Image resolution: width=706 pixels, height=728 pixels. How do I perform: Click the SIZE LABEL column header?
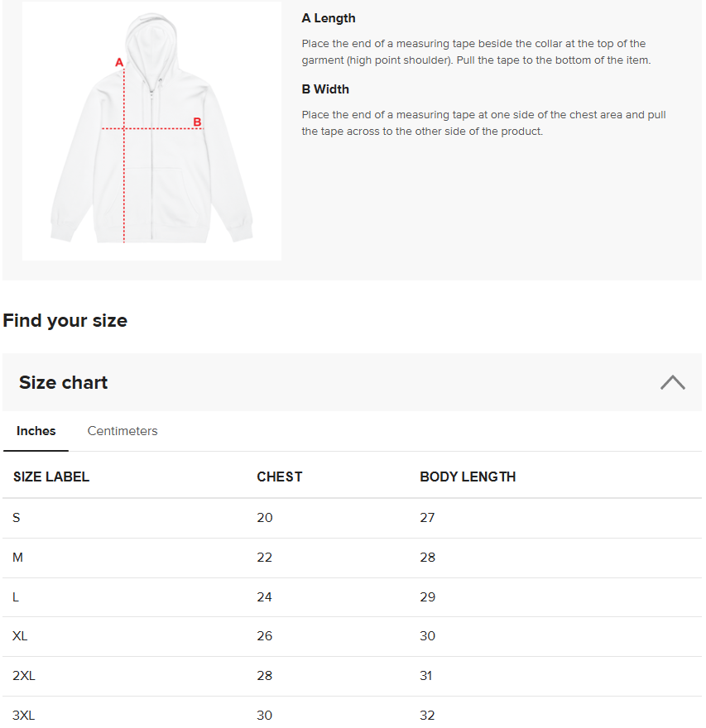click(x=51, y=477)
